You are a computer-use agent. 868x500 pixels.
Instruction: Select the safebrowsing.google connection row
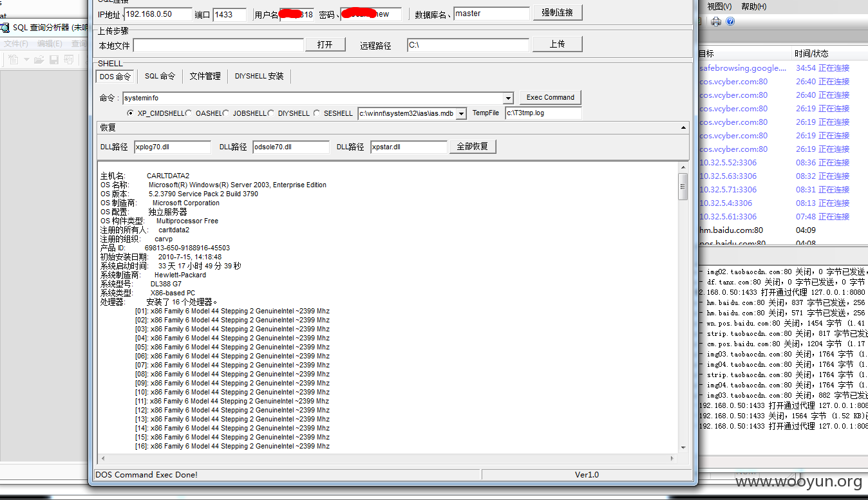pyautogui.click(x=783, y=68)
